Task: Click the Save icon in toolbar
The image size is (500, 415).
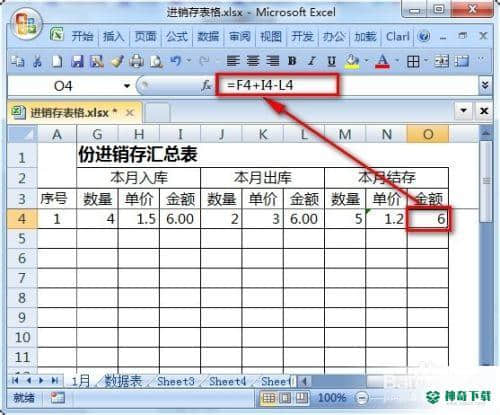Action: [77, 61]
